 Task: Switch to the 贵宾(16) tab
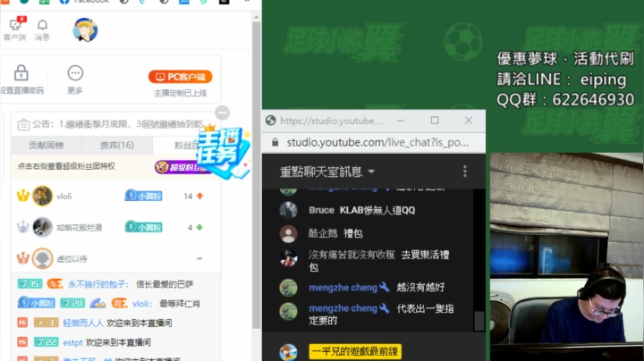(x=117, y=146)
